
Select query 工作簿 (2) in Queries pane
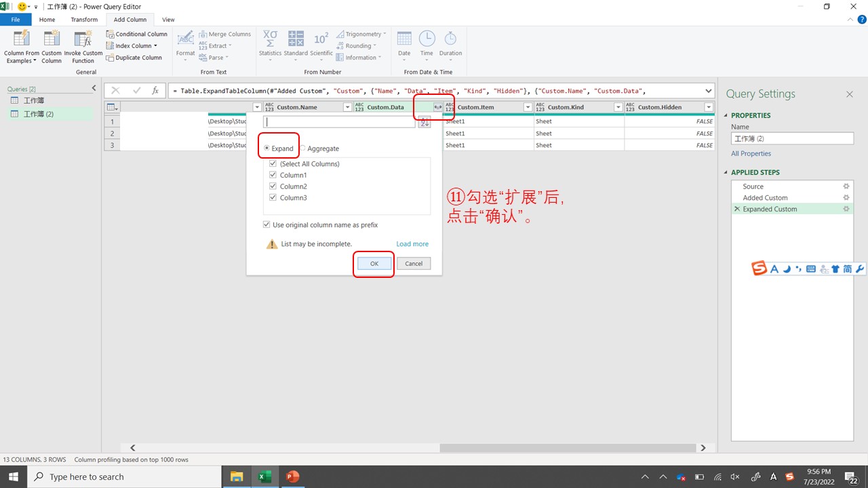[x=51, y=114]
